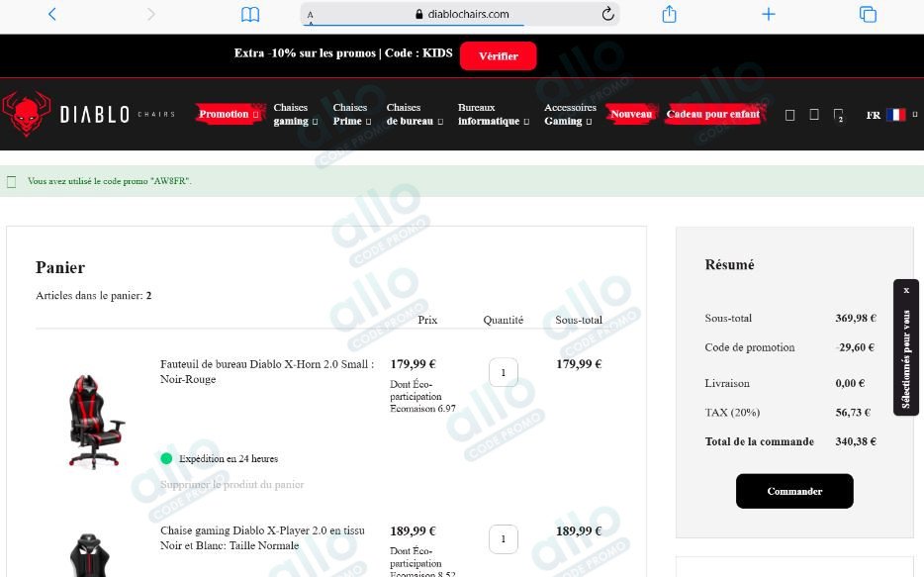Click the total value 340,38 €
This screenshot has width=924, height=577.
(x=856, y=441)
